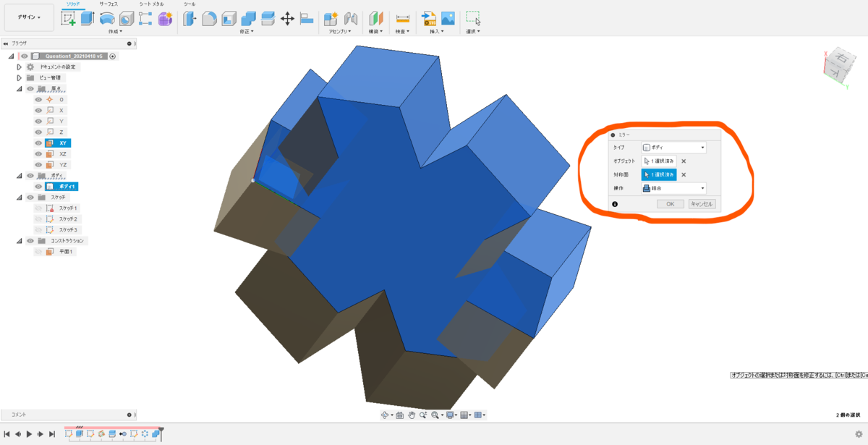Click the timeline end marker
The image size is (868, 445).
point(162,433)
